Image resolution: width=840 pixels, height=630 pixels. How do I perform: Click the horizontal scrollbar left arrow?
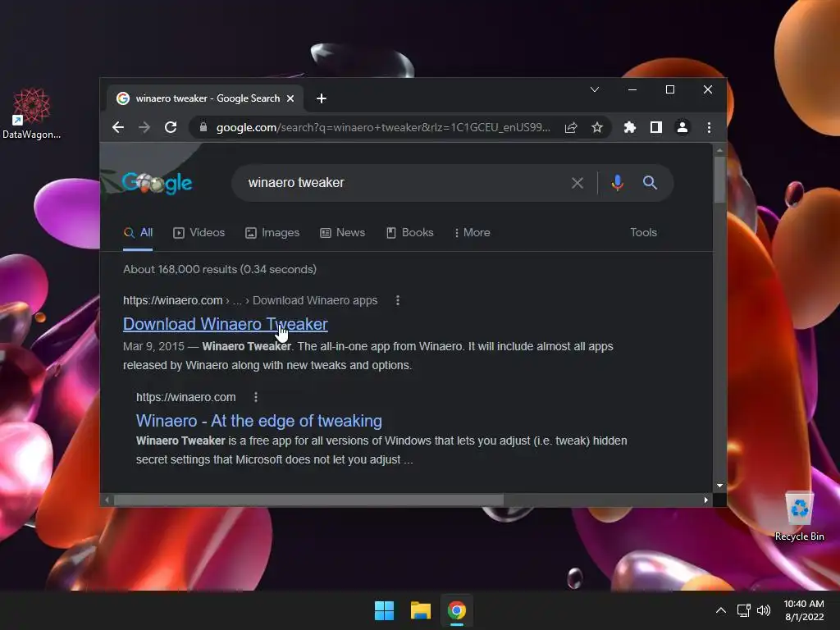[107, 500]
